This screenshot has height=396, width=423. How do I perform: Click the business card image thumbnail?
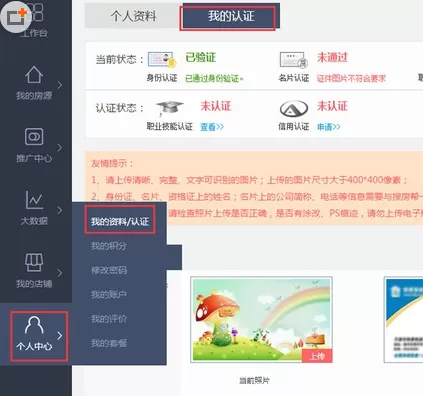click(404, 320)
